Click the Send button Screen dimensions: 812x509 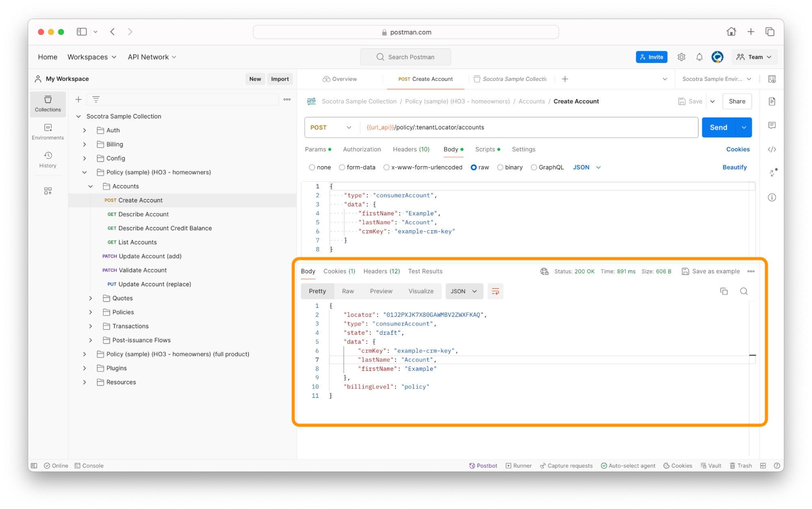[x=718, y=127]
